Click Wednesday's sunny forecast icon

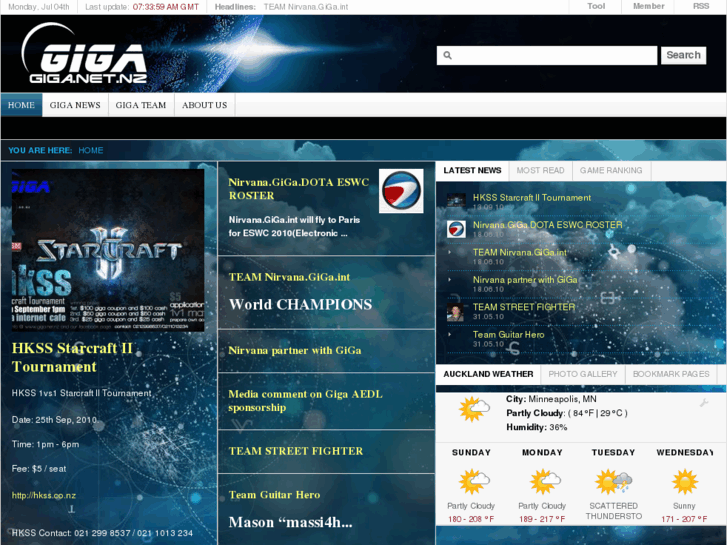coord(684,481)
